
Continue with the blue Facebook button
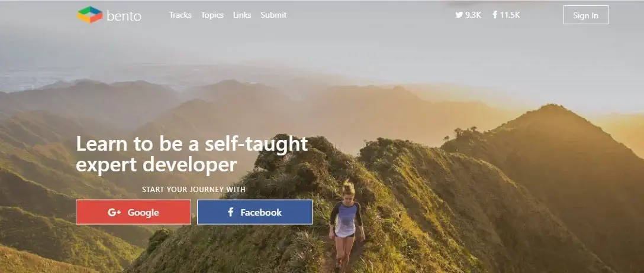tap(255, 212)
